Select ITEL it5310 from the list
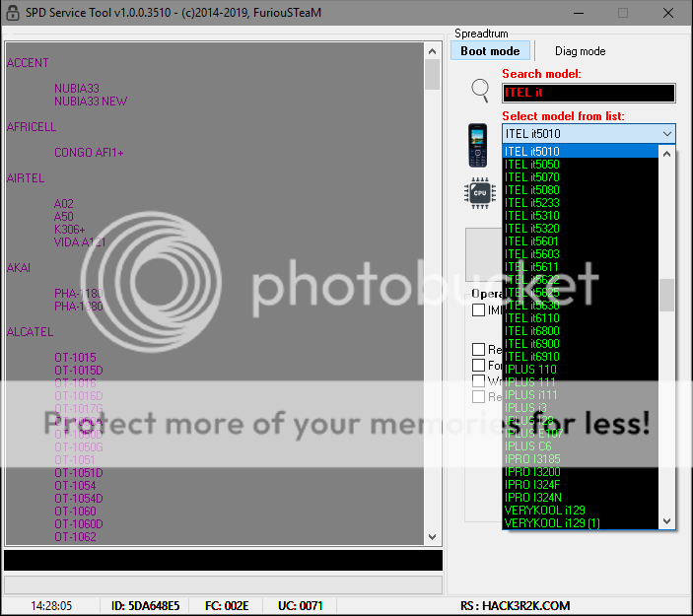This screenshot has height=616, width=693. coord(581,216)
